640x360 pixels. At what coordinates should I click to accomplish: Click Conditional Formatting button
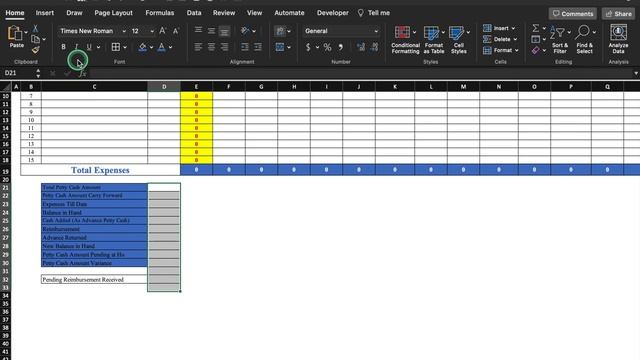point(405,39)
